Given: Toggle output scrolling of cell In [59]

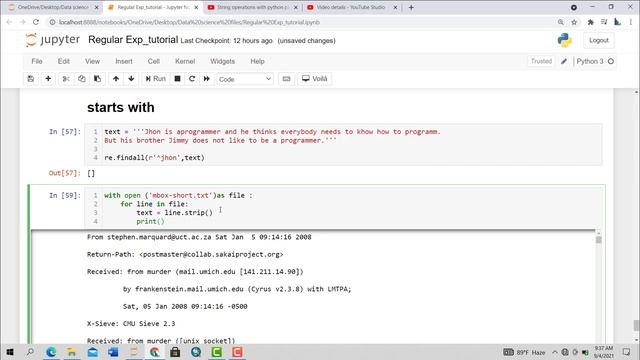Looking at the screenshot, I should [57, 286].
